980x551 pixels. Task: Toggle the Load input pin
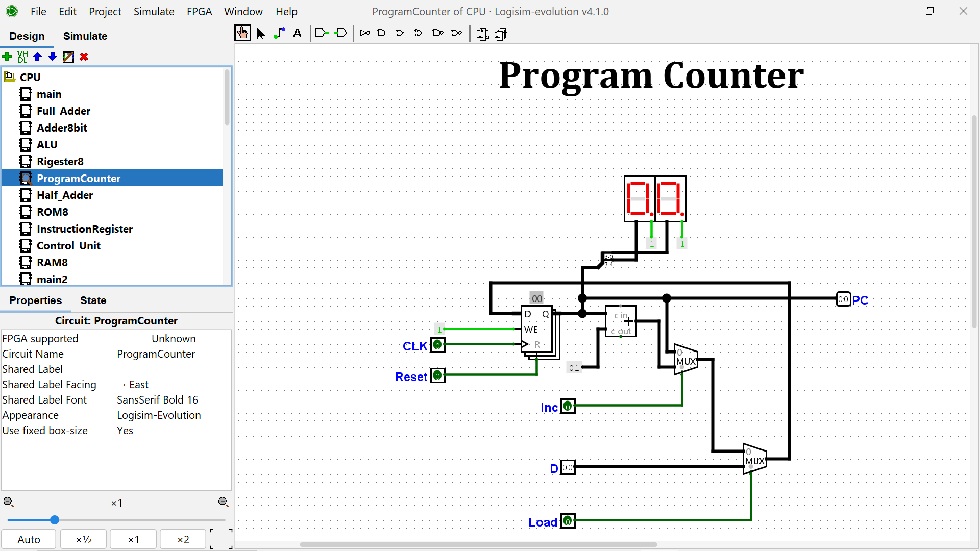pos(568,521)
